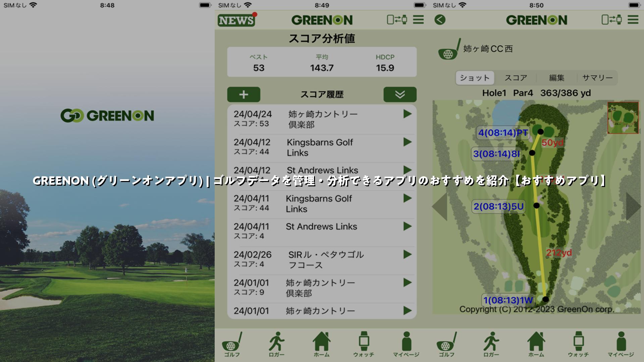644x362 pixels.
Task: Tap Hole1 Par4 363/386 yd header
Action: [x=536, y=93]
